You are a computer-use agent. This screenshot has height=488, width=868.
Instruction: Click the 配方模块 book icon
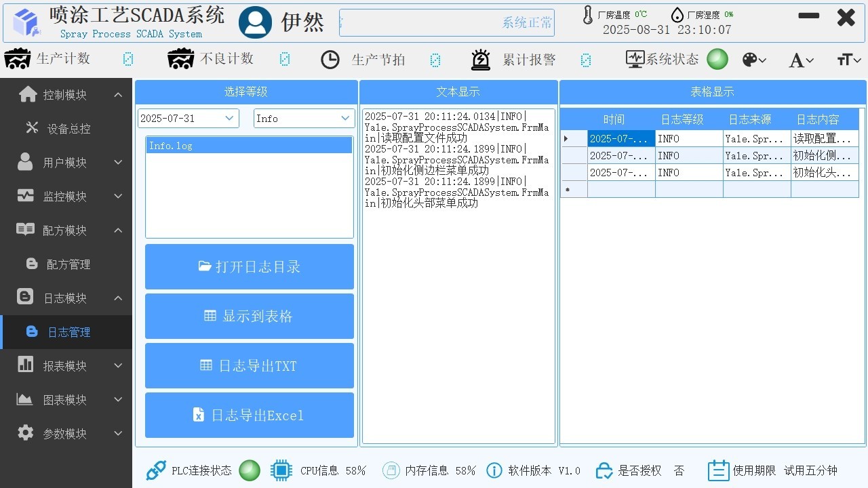coord(25,229)
